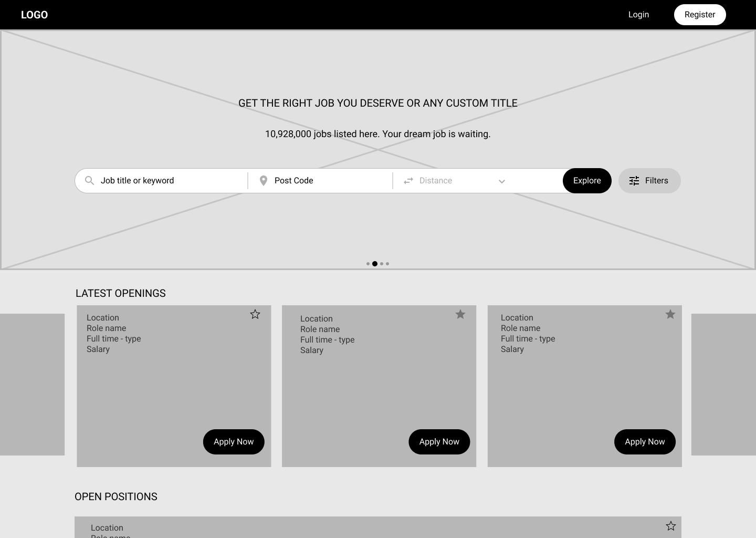756x538 pixels.
Task: Click the search magnifier icon
Action: pyautogui.click(x=90, y=181)
